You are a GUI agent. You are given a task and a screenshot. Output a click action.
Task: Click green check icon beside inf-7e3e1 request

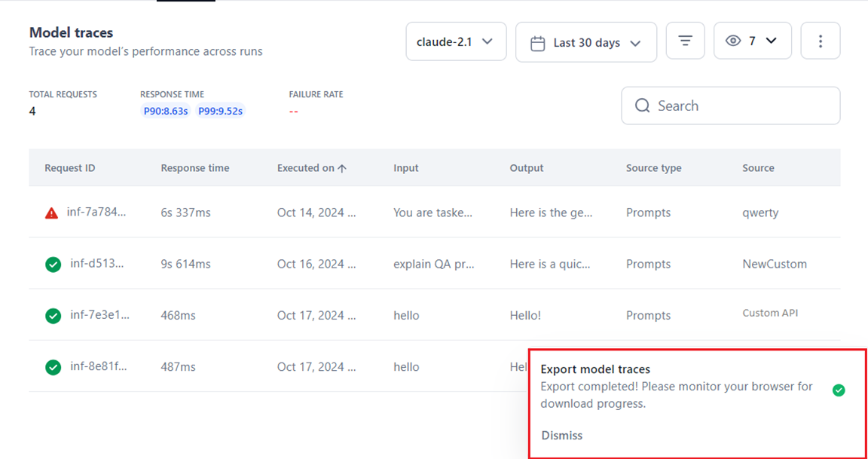click(53, 316)
